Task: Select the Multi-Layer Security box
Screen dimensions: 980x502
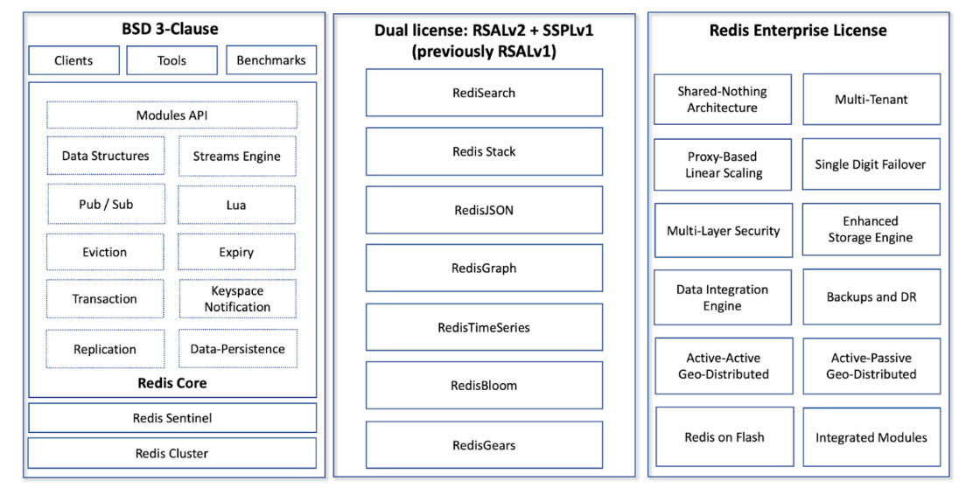Action: [x=724, y=230]
